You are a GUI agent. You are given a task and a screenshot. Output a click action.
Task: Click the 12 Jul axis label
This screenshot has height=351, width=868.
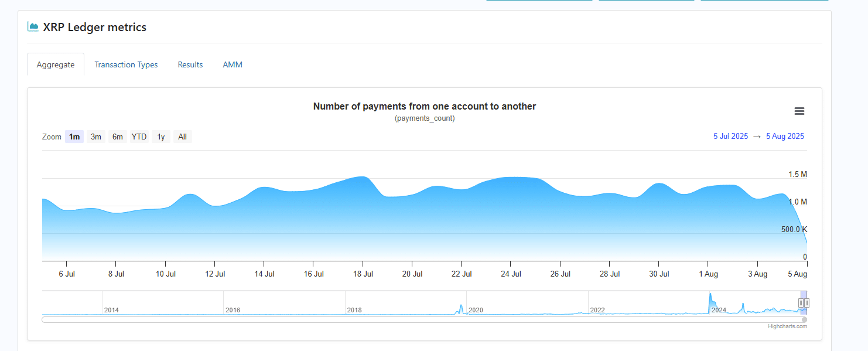click(215, 274)
